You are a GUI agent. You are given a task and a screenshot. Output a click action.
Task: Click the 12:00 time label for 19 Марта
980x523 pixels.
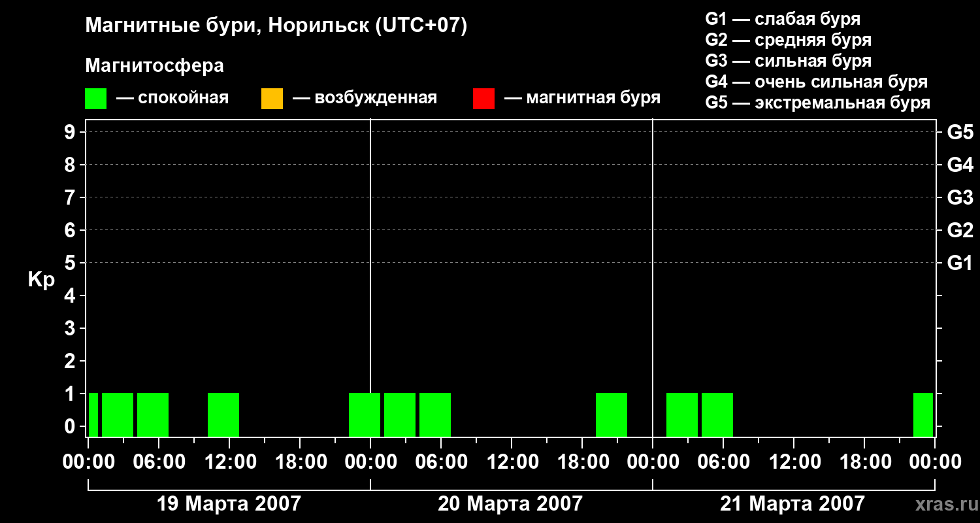point(229,462)
